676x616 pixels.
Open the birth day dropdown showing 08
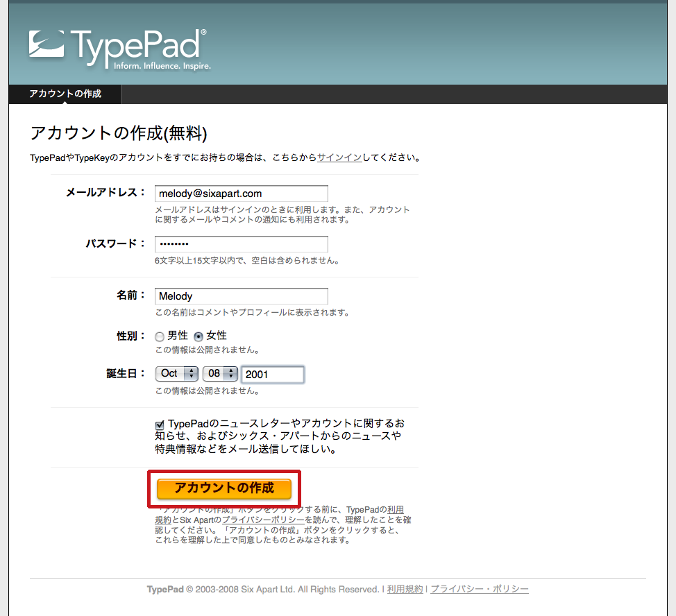click(x=220, y=373)
